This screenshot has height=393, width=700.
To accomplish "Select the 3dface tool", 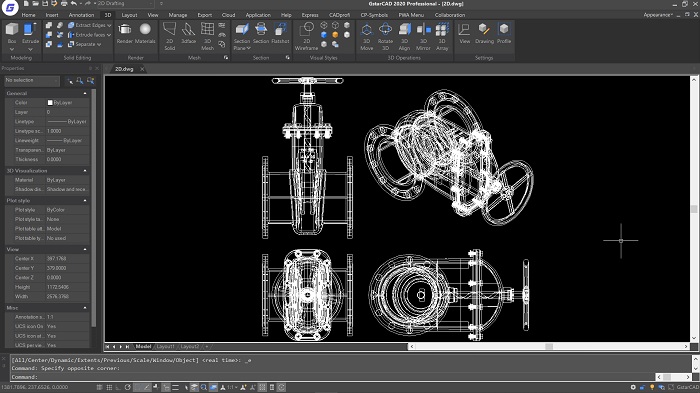I will pos(188,33).
